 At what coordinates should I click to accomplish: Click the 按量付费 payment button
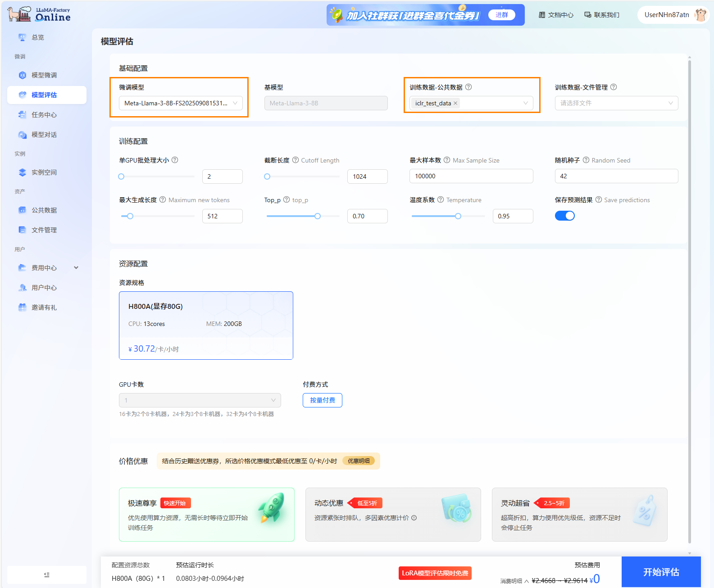coord(322,400)
